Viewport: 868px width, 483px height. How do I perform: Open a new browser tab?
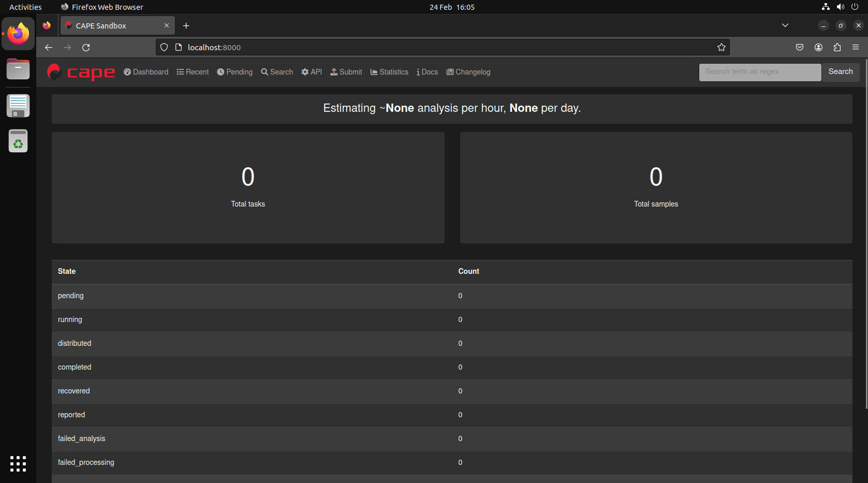click(x=186, y=26)
